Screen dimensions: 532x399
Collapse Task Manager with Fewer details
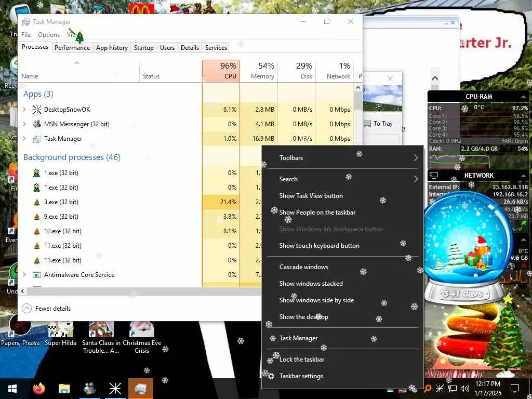pos(46,309)
